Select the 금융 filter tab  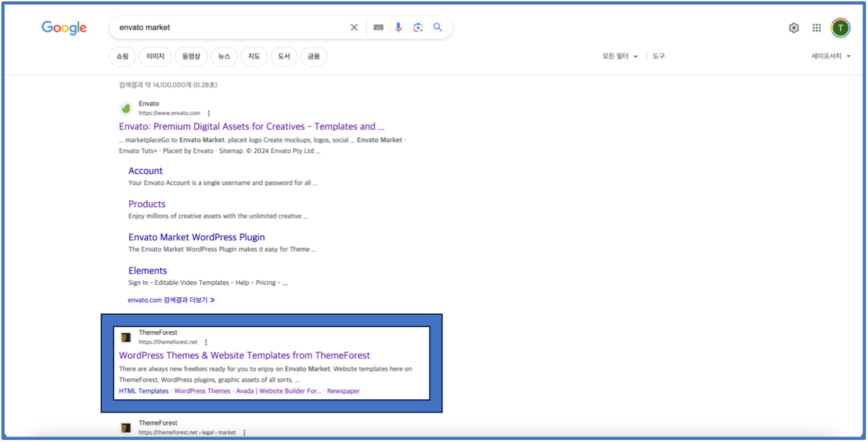point(313,56)
